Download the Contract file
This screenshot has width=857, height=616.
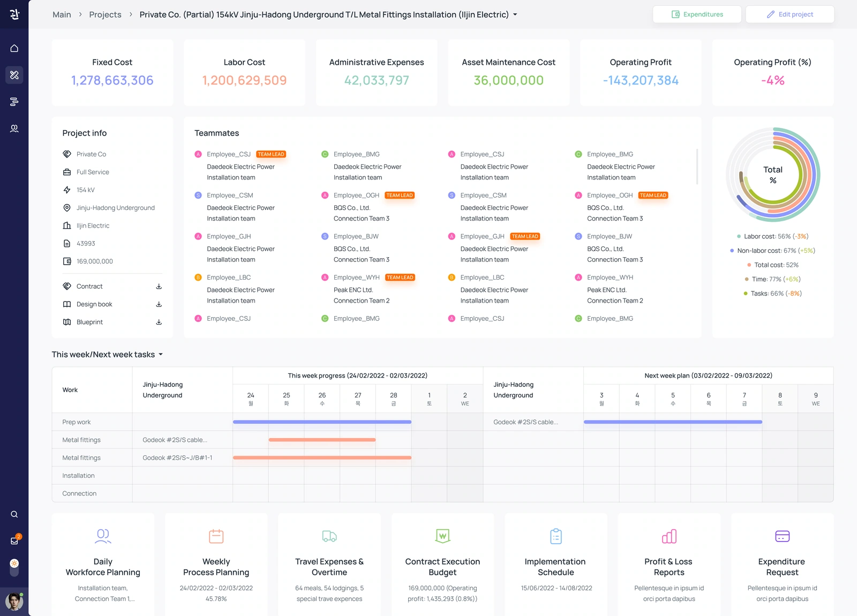pyautogui.click(x=159, y=287)
